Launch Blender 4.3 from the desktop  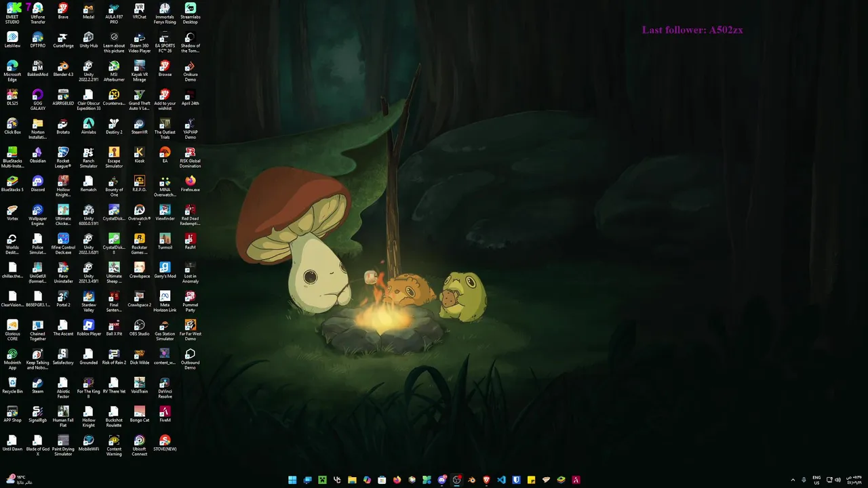[x=63, y=69]
